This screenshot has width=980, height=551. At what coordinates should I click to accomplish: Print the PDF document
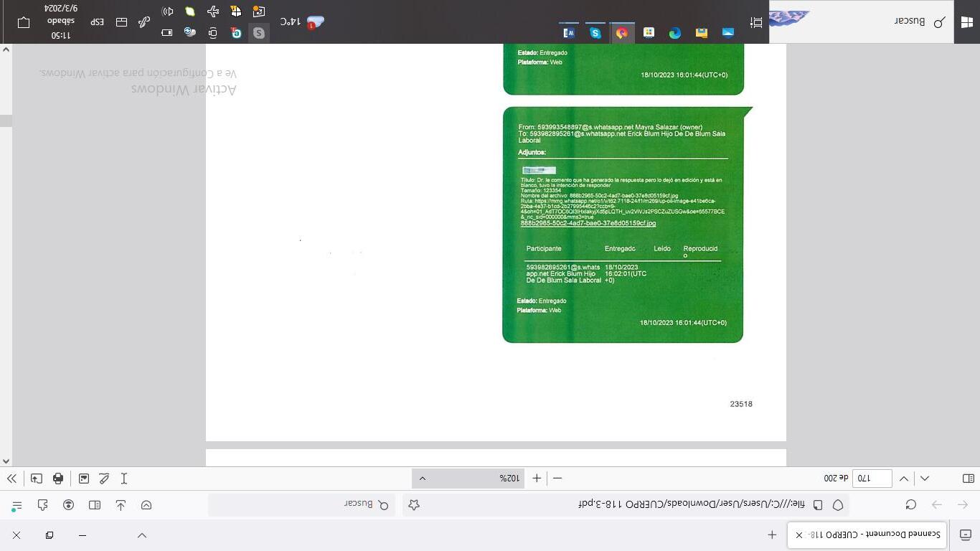pyautogui.click(x=58, y=479)
